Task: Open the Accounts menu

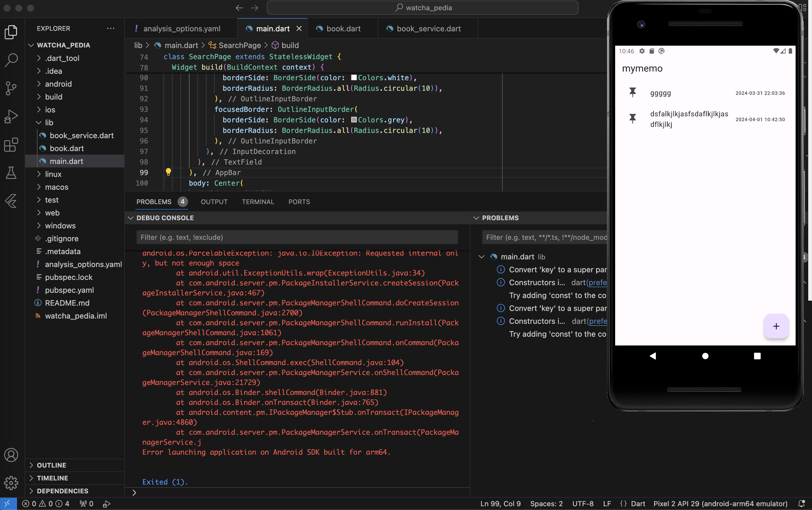Action: click(x=11, y=455)
